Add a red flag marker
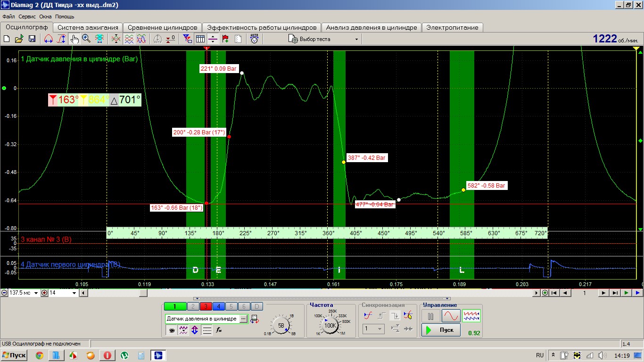 point(225,39)
